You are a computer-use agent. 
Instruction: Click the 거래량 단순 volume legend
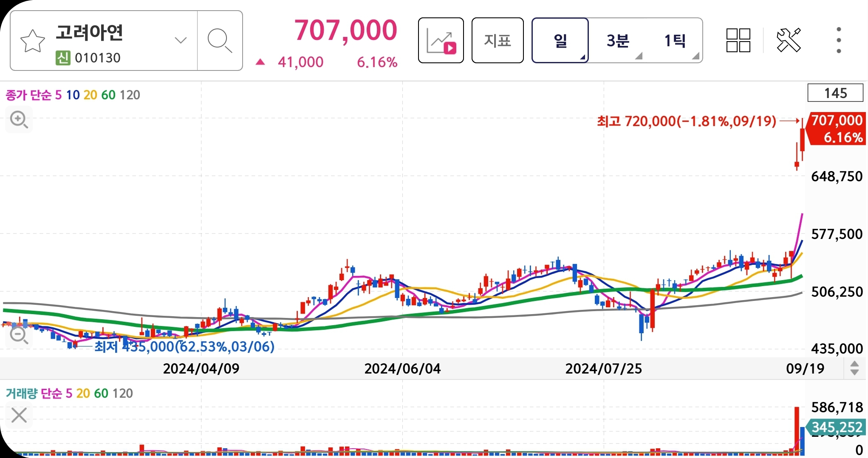click(34, 393)
